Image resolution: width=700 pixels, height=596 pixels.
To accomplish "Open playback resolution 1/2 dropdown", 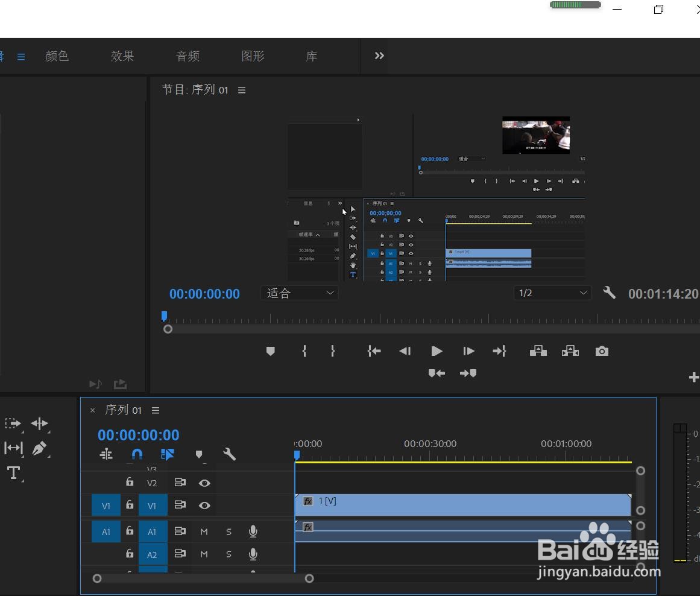I will [x=552, y=293].
